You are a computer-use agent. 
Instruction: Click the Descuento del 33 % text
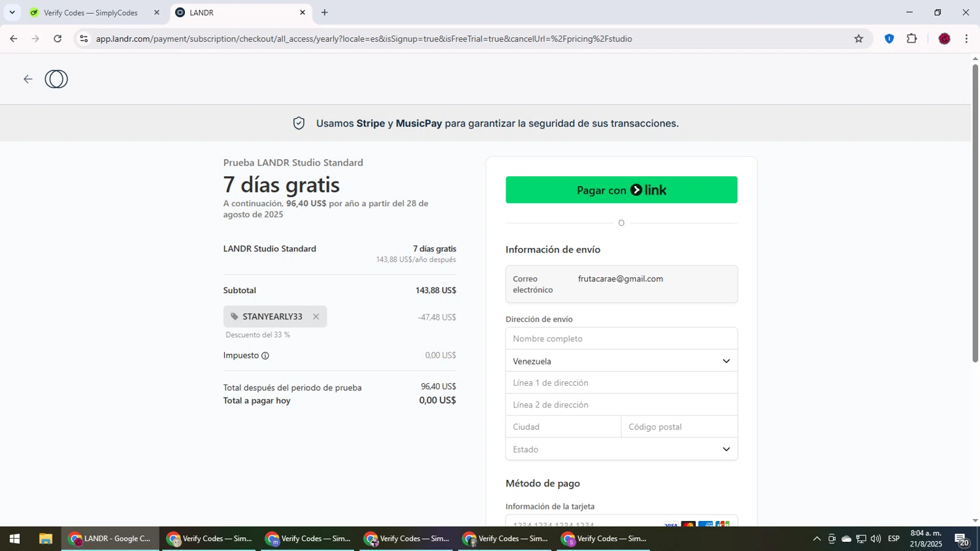click(x=257, y=335)
